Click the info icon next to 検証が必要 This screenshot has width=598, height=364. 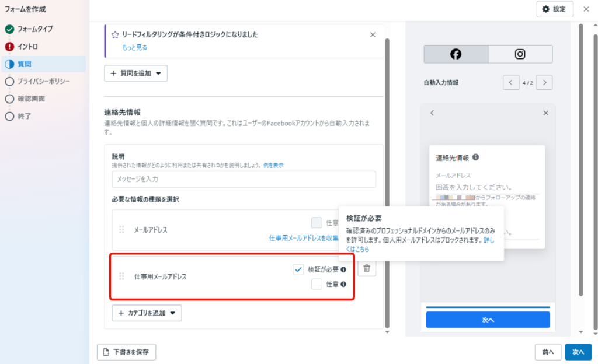point(343,269)
